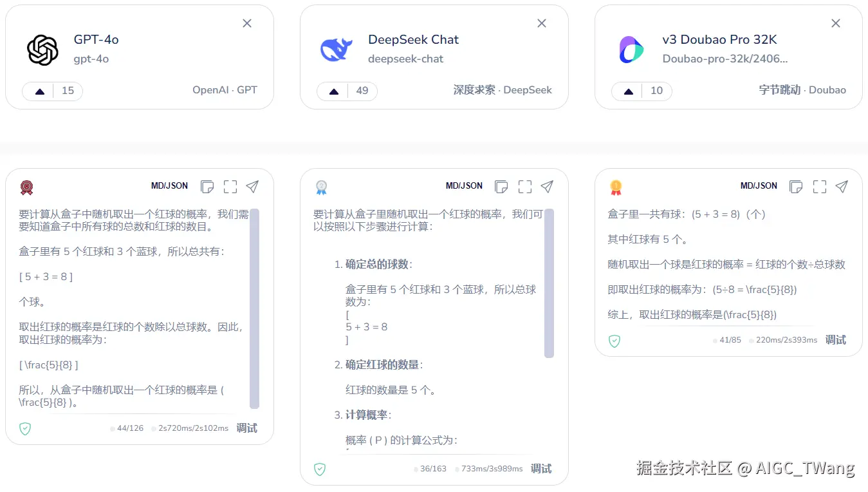868x492 pixels.
Task: Toggle MD/JSON in Doubao response panel
Action: pyautogui.click(x=759, y=185)
